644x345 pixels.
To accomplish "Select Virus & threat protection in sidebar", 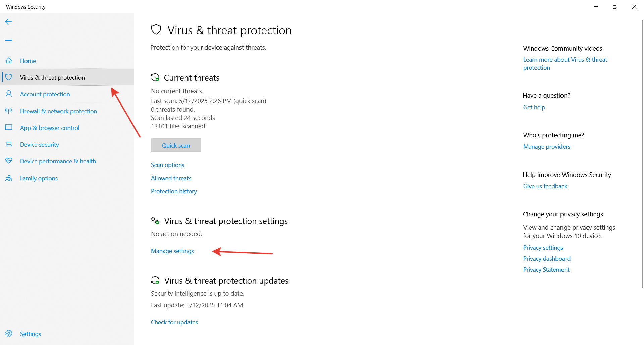I will click(52, 77).
